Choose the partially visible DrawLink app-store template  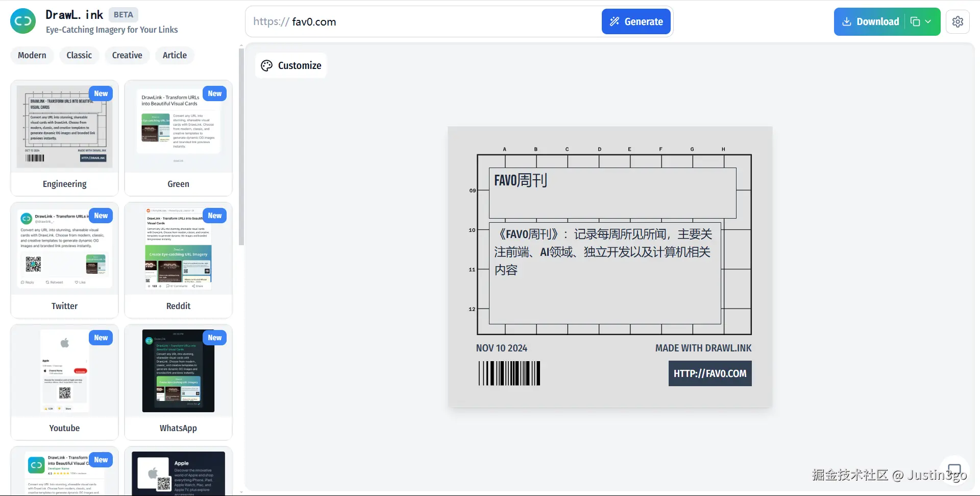[x=64, y=471]
